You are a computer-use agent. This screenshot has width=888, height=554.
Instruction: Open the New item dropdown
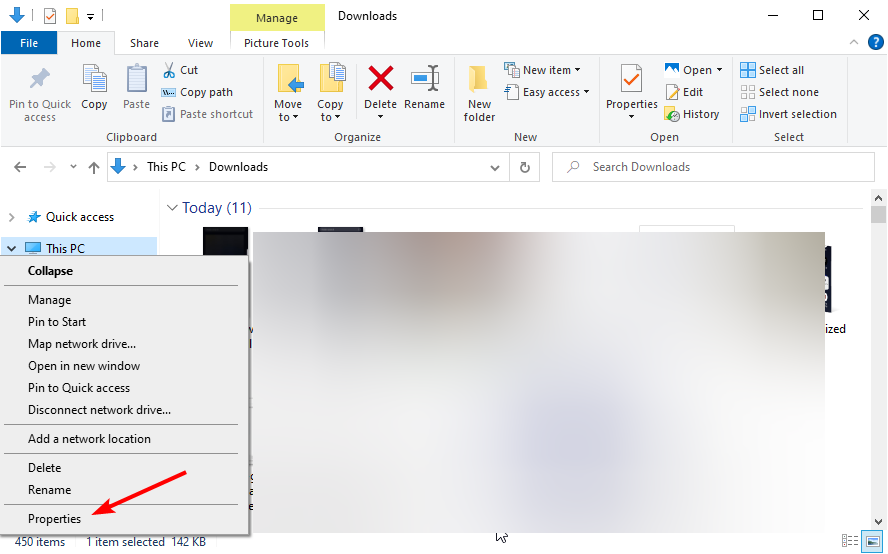[x=543, y=70]
